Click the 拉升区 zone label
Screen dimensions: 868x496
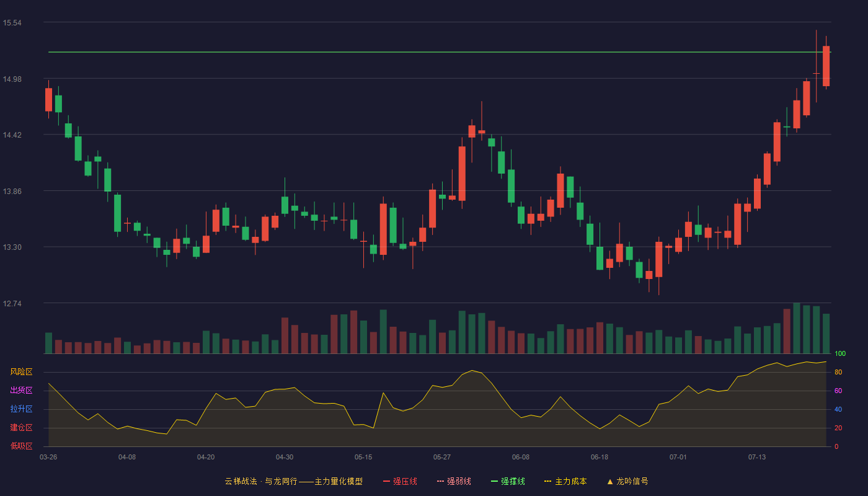coord(21,409)
